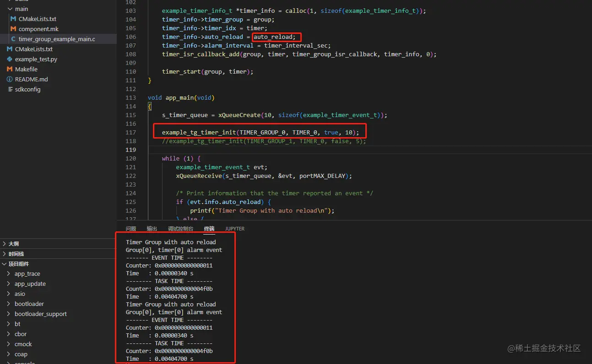The width and height of the screenshot is (592, 364).
Task: Click the M icon beside Makefile
Action: point(10,70)
